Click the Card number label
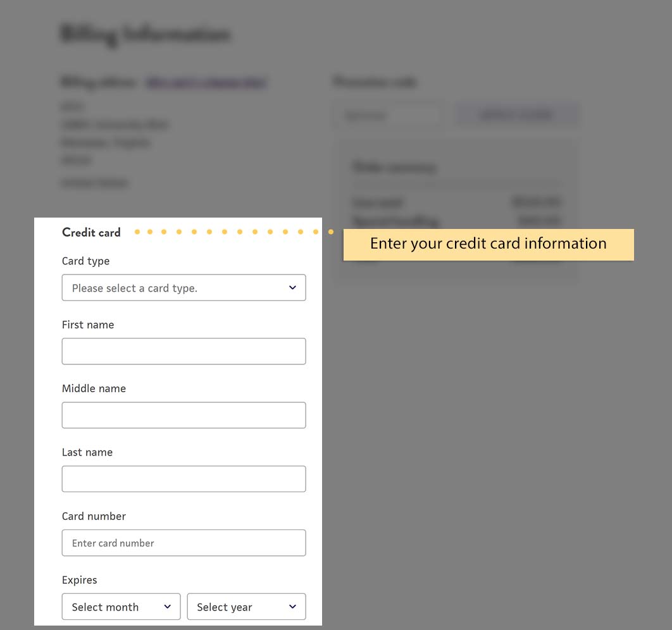This screenshot has height=630, width=672. click(94, 516)
